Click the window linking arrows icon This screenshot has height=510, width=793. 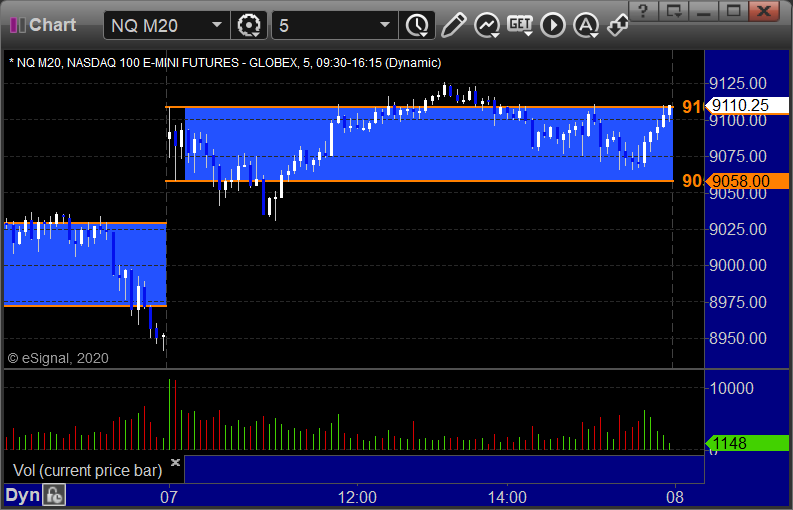point(617,25)
